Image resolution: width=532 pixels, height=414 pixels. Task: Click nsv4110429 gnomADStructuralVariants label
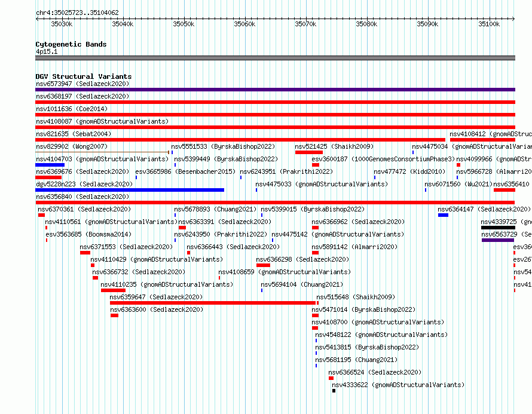click(157, 259)
